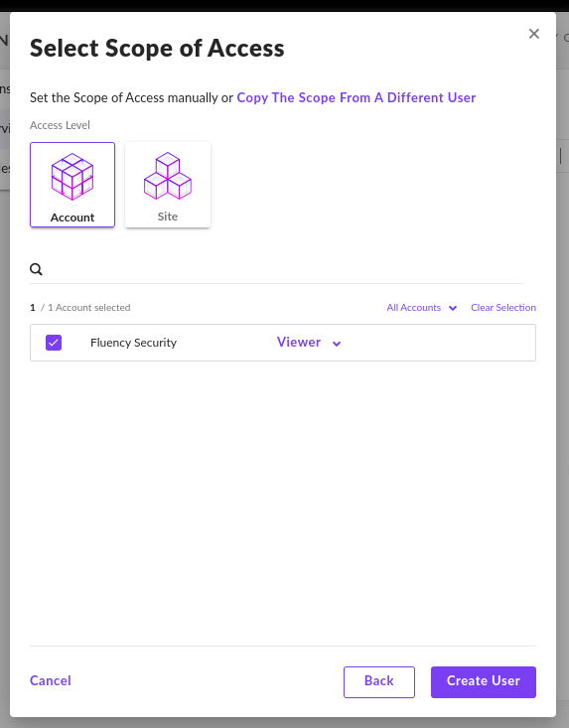
Task: Uncheck the Fluency Security checkbox
Action: (54, 343)
